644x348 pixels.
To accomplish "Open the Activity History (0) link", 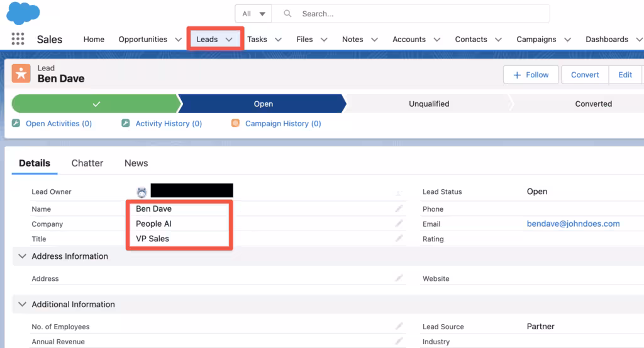I will coord(169,124).
